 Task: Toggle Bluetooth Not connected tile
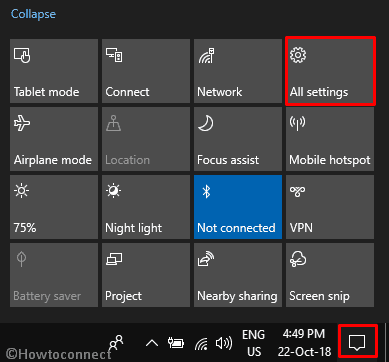click(x=238, y=207)
